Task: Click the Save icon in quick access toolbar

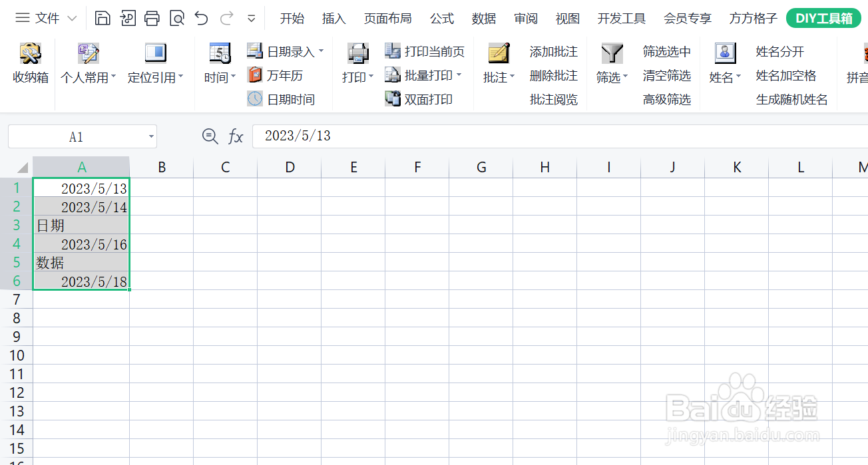Action: click(x=103, y=18)
